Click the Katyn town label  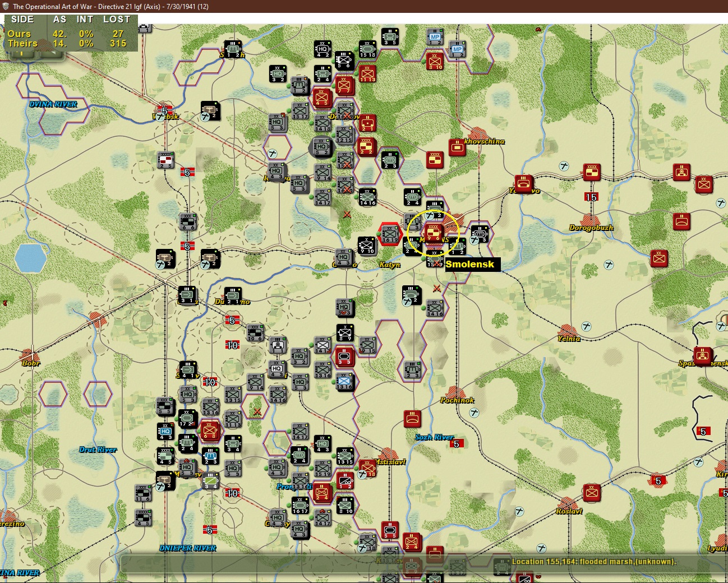click(x=390, y=265)
